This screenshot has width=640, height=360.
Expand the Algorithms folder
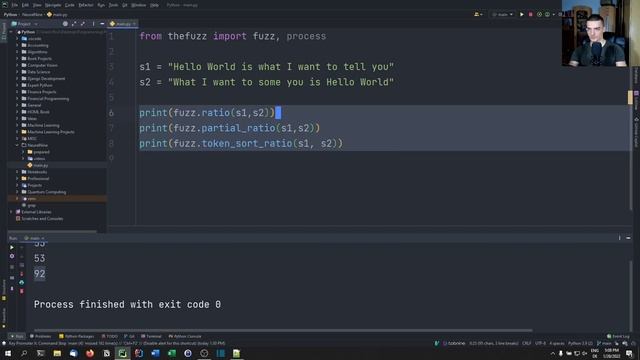[x=17, y=52]
